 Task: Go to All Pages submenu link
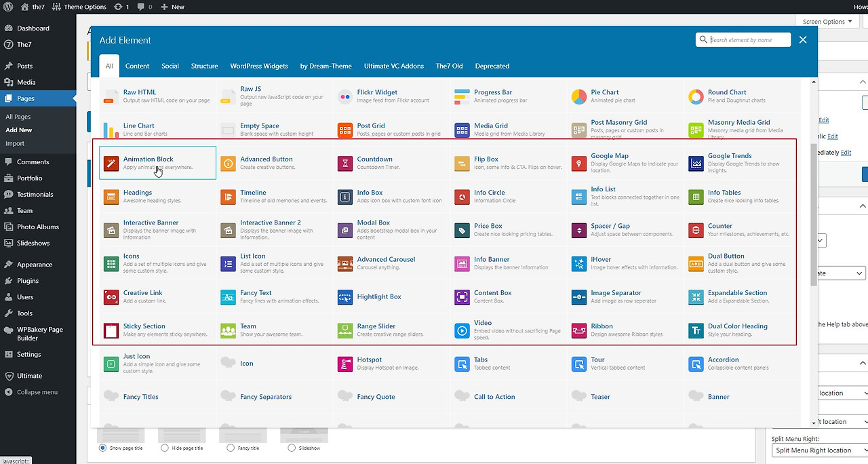coord(18,117)
